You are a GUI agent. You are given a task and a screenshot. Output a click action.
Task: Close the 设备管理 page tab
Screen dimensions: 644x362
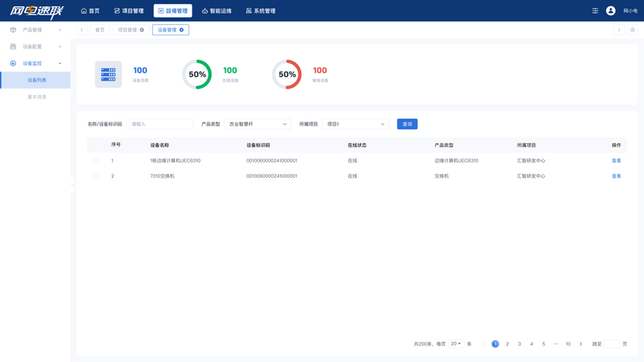click(182, 30)
